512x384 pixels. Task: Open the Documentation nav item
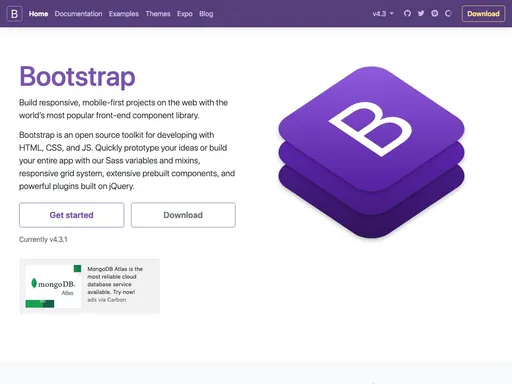[x=78, y=14]
